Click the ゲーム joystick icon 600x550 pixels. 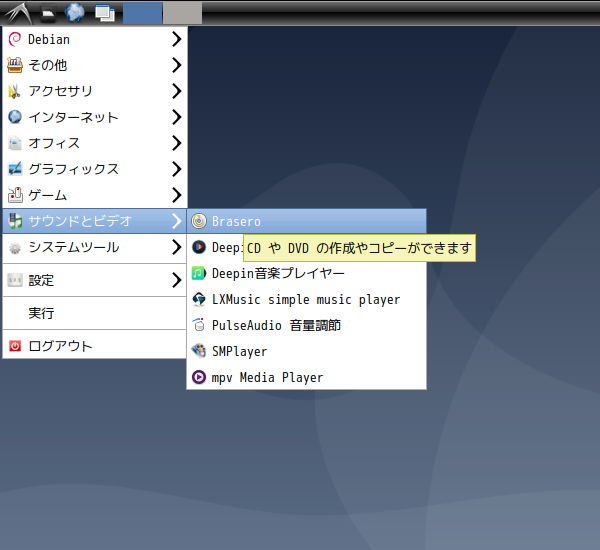(x=15, y=195)
